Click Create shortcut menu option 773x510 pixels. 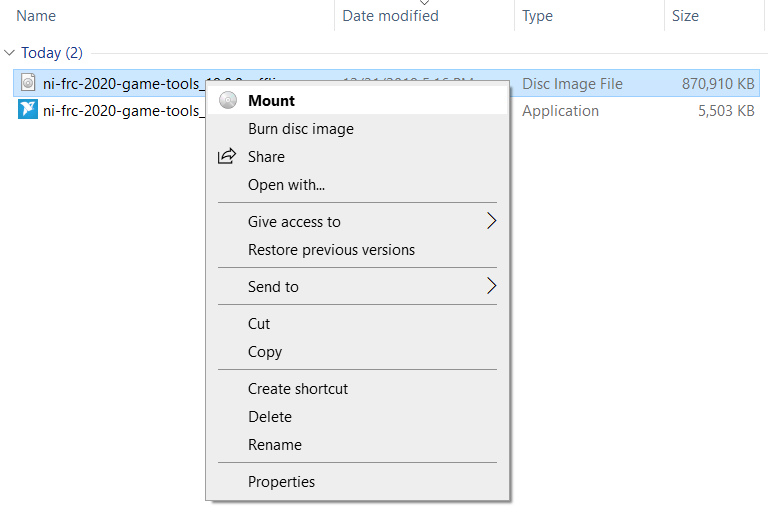[298, 389]
